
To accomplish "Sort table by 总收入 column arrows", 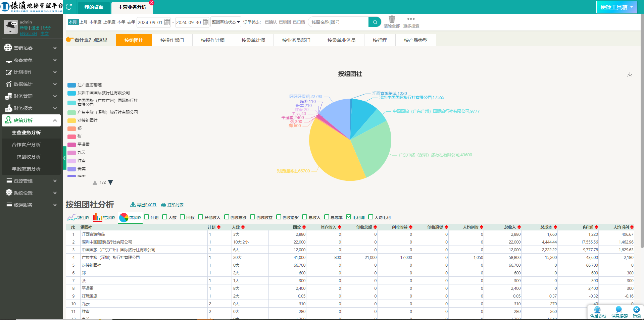I will 519,227.
